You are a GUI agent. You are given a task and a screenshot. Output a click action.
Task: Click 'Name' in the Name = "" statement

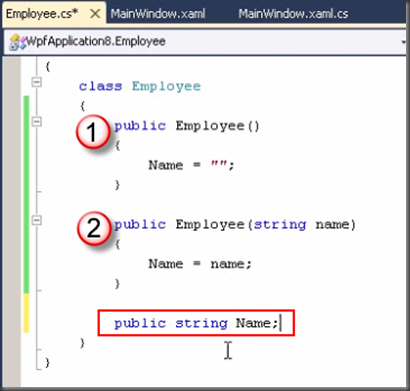pyautogui.click(x=166, y=165)
